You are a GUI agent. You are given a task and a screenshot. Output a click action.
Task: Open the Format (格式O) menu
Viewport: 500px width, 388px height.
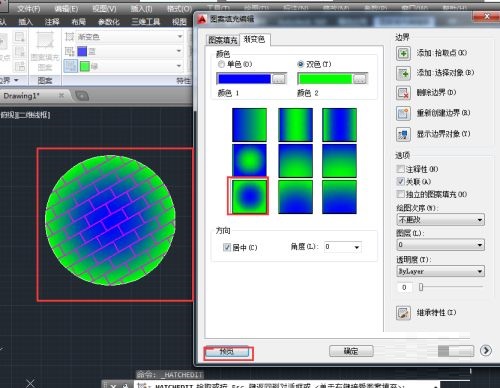click(179, 9)
